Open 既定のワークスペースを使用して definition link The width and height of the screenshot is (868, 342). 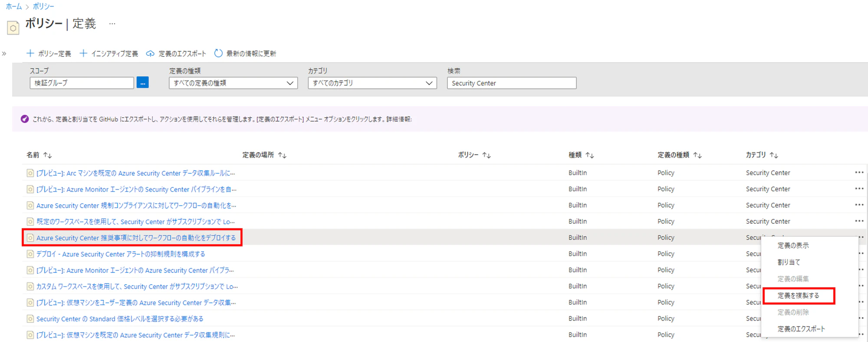135,222
